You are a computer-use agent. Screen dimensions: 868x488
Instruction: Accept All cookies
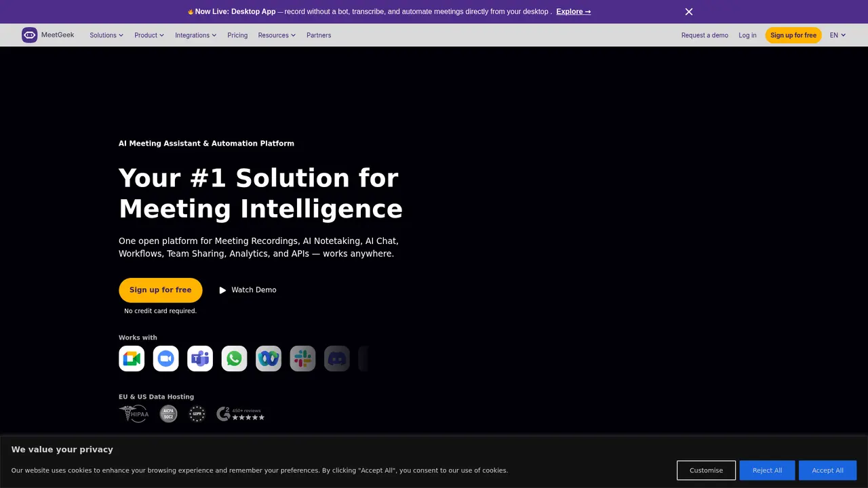828,470
